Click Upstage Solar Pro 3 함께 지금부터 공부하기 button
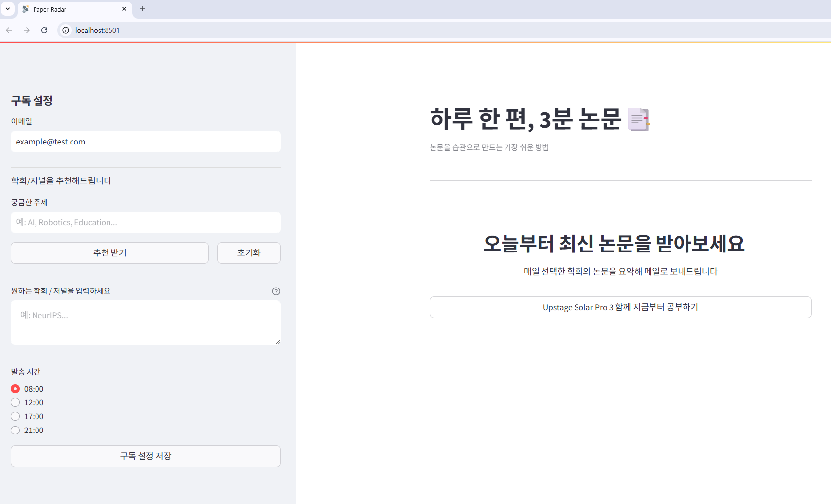Viewport: 831px width, 504px height. pos(620,307)
